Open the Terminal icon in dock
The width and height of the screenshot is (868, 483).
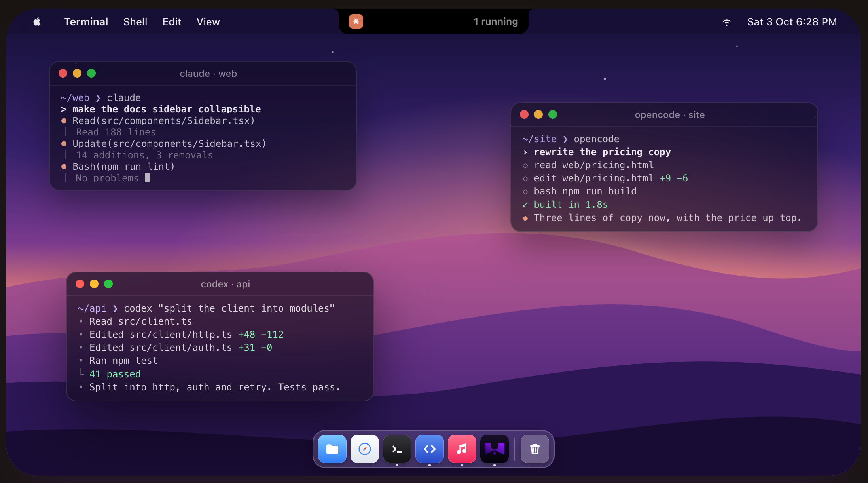click(397, 449)
